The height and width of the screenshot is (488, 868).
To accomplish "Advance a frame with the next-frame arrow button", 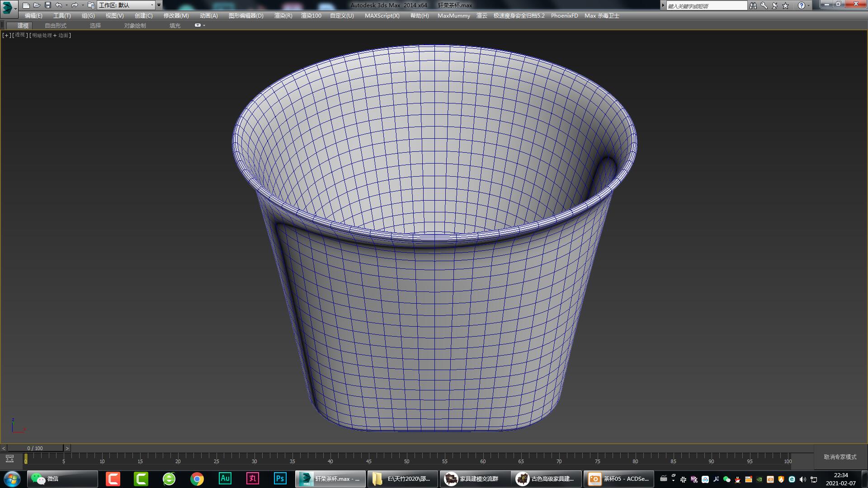I will coord(68,448).
